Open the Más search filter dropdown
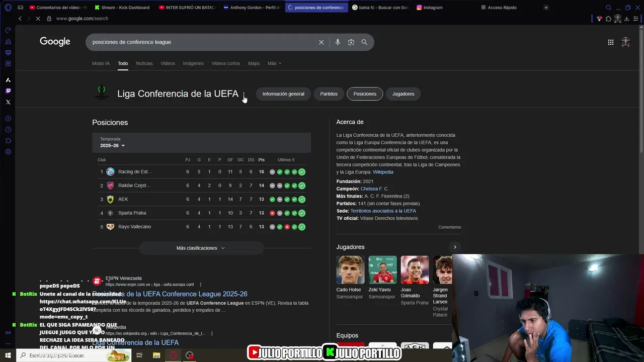 pyautogui.click(x=274, y=63)
